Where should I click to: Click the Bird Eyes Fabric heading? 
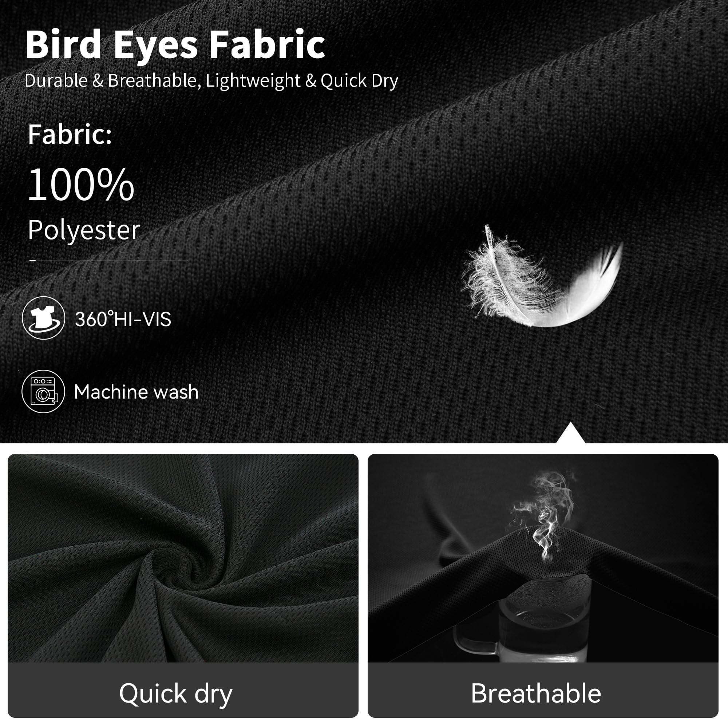(x=175, y=45)
